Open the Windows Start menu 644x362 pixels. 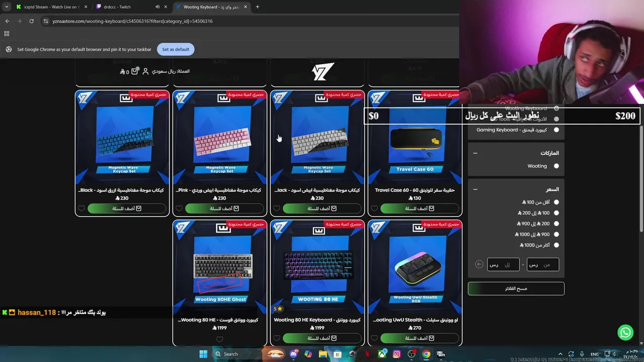click(203, 354)
